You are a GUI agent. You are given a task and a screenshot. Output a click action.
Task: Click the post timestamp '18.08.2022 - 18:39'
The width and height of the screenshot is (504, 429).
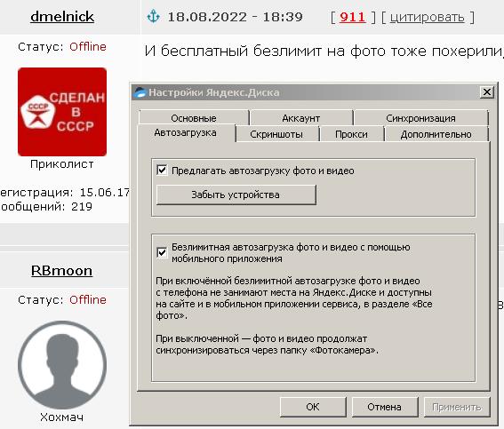pos(235,17)
